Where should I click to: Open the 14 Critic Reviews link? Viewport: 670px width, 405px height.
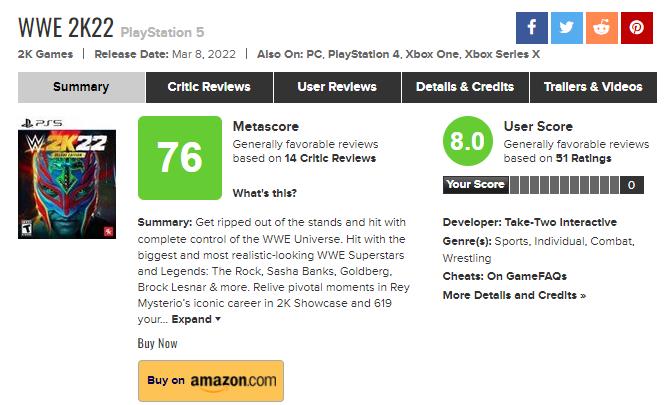(x=328, y=158)
